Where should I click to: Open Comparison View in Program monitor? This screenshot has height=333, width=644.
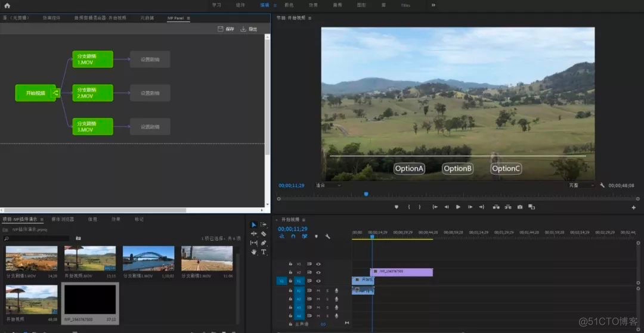(x=531, y=207)
